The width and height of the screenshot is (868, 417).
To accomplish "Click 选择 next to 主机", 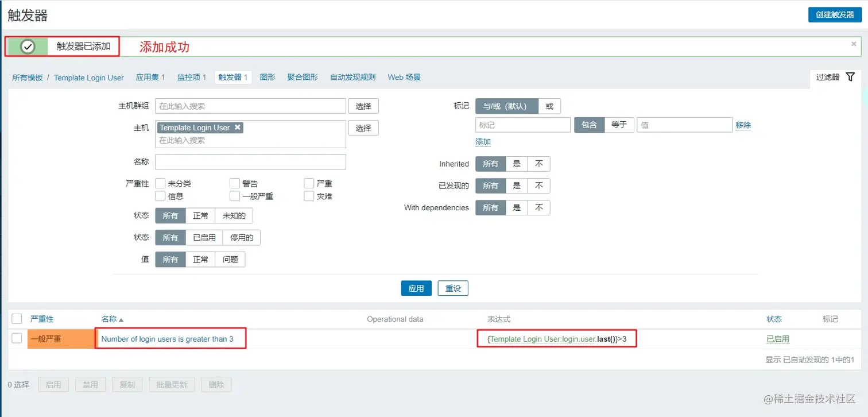I will pyautogui.click(x=363, y=128).
